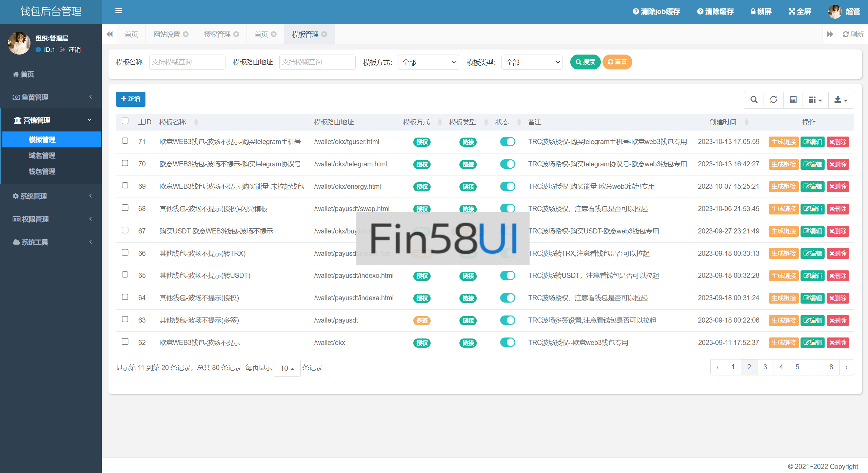
Task: Click the hamburger menu toggle icon
Action: (118, 11)
